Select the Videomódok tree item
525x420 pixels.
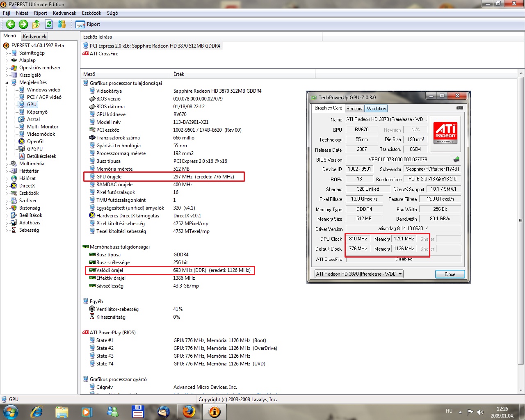(x=41, y=134)
